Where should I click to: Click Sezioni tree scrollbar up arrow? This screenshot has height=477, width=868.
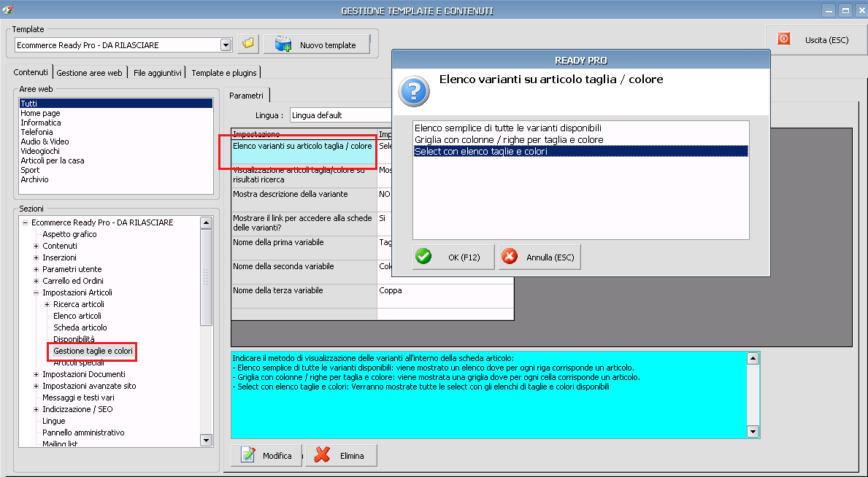click(x=206, y=223)
